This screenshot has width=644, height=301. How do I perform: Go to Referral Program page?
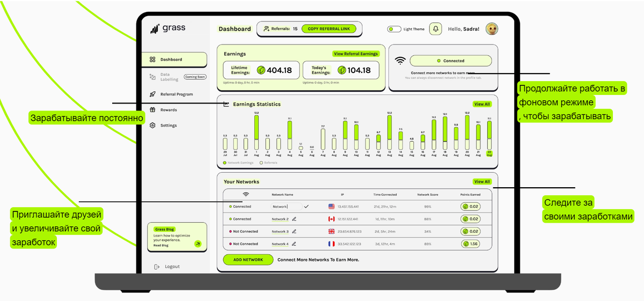(x=177, y=94)
